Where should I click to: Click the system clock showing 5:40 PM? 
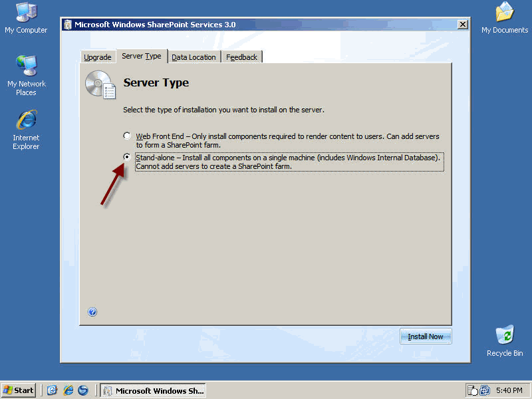point(509,390)
